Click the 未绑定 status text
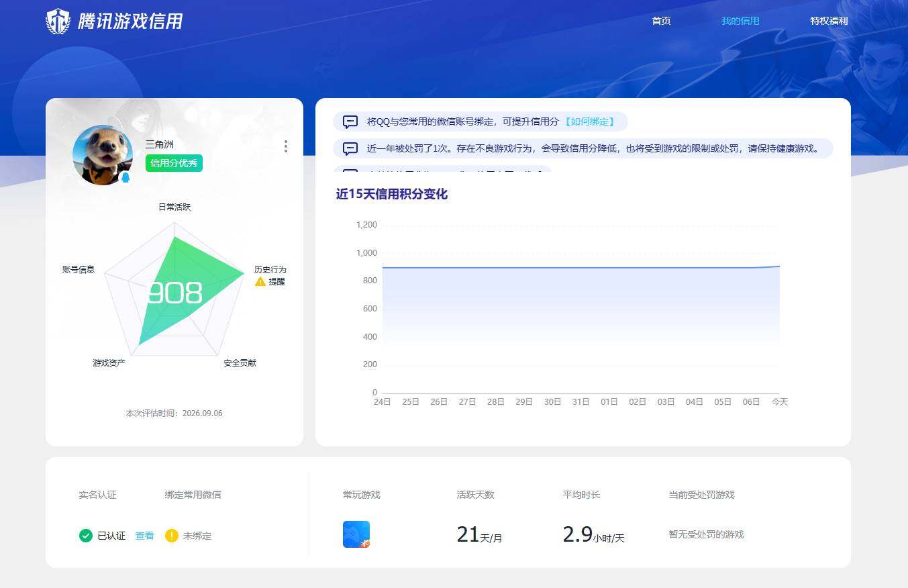This screenshot has width=908, height=588. point(197,536)
